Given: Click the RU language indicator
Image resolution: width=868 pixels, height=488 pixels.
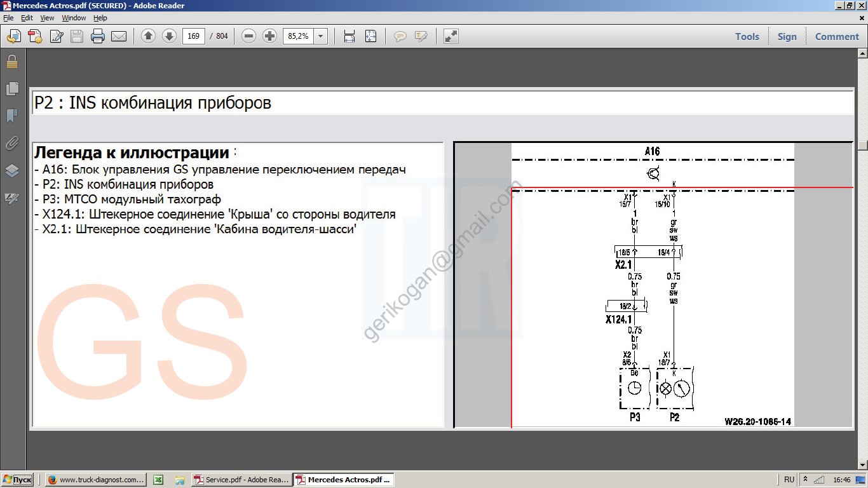Looking at the screenshot, I should click(x=789, y=480).
